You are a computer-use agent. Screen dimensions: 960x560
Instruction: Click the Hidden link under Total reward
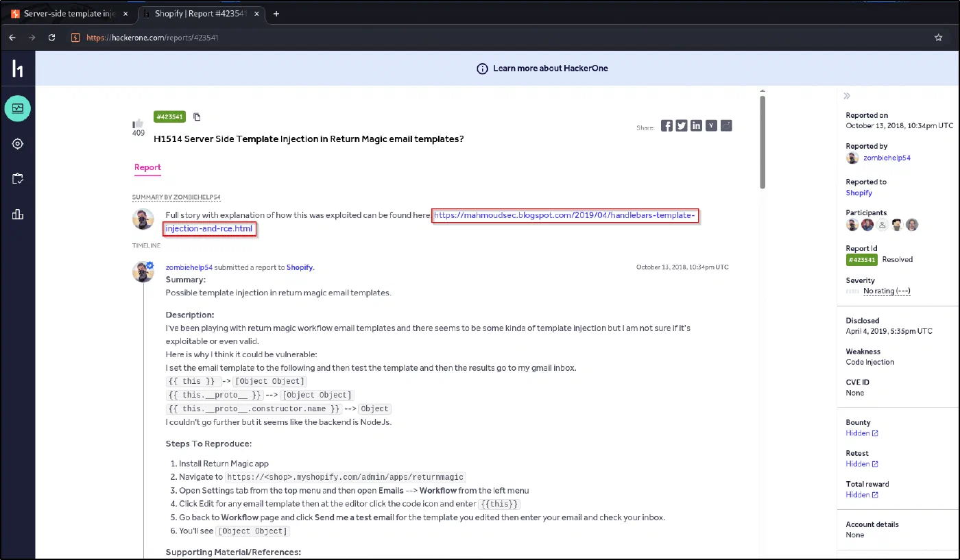tap(862, 495)
